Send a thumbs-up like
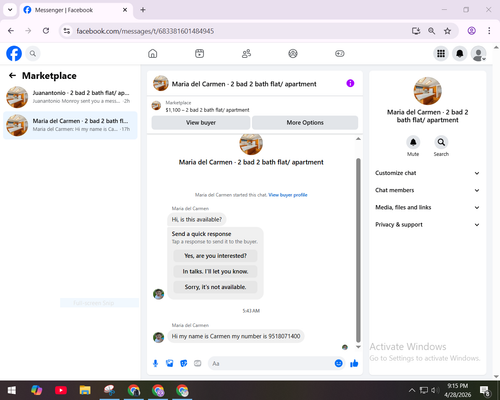 click(354, 363)
